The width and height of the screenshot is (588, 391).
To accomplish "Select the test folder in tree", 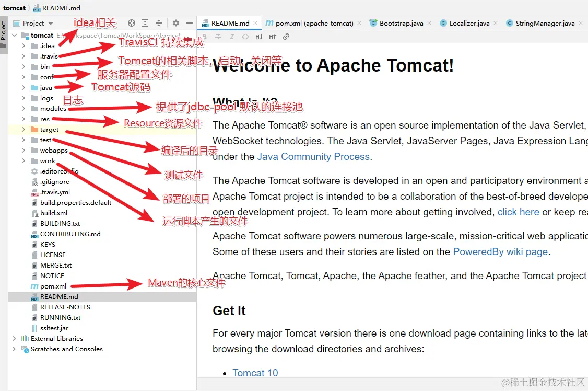I will [x=45, y=140].
